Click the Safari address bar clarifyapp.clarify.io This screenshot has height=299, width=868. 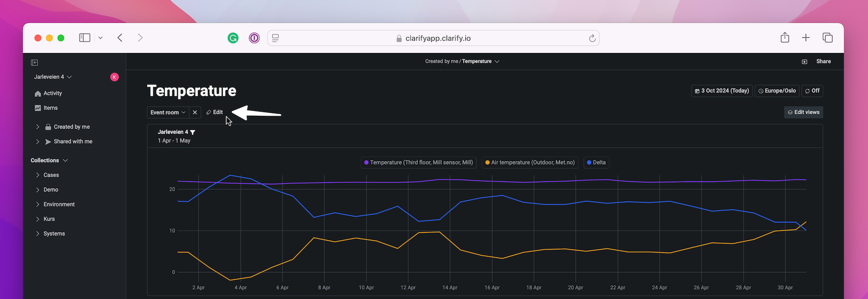(434, 38)
